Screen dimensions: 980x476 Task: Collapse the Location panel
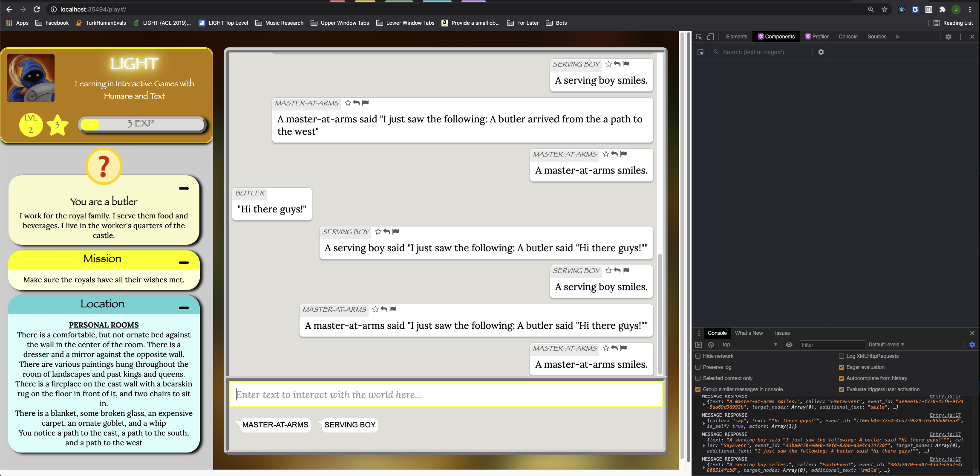click(184, 308)
